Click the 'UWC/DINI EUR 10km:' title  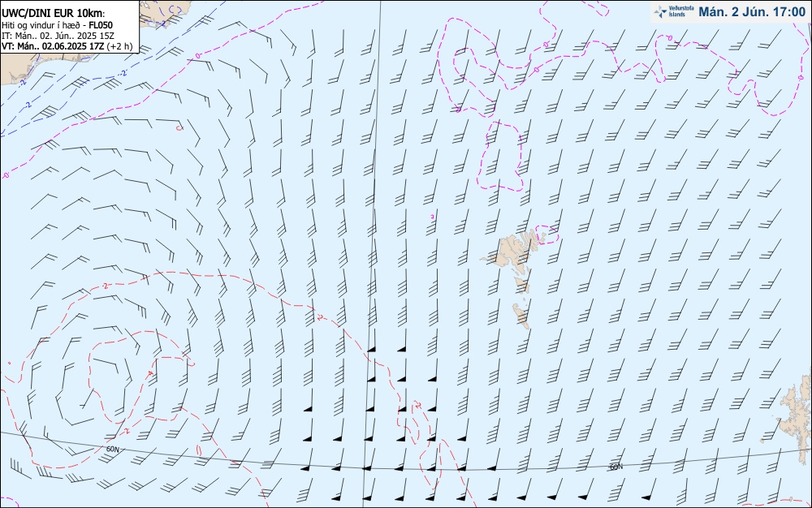point(54,14)
